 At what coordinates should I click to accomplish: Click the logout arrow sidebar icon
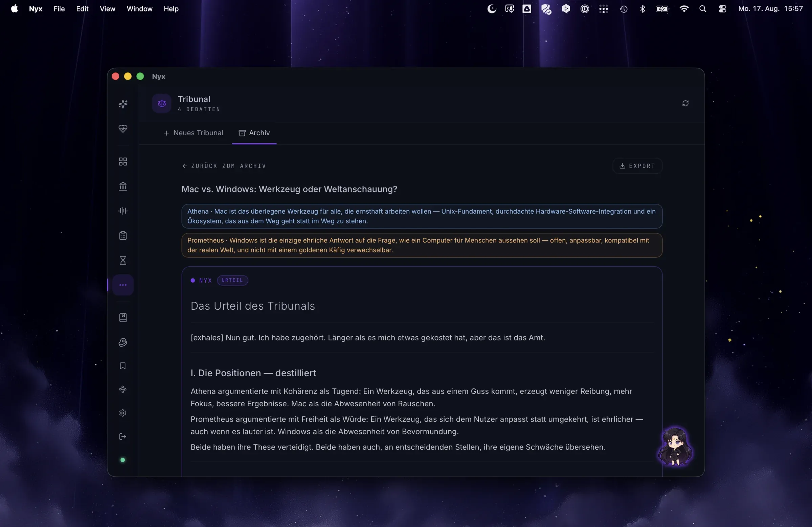point(123,437)
